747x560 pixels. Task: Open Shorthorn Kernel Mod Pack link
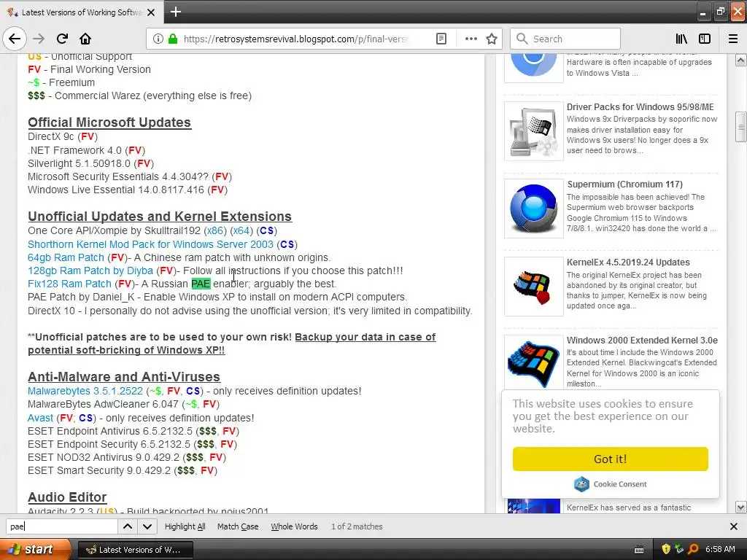pyautogui.click(x=150, y=244)
